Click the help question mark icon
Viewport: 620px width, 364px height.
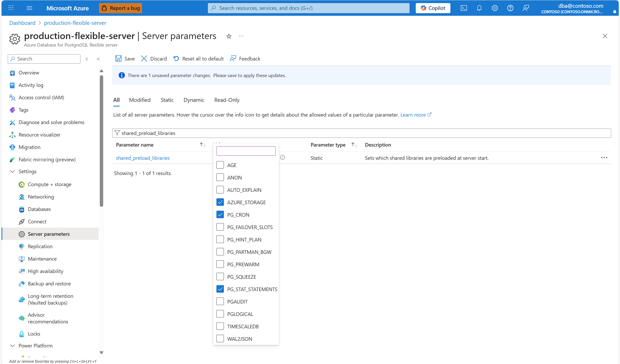point(510,8)
